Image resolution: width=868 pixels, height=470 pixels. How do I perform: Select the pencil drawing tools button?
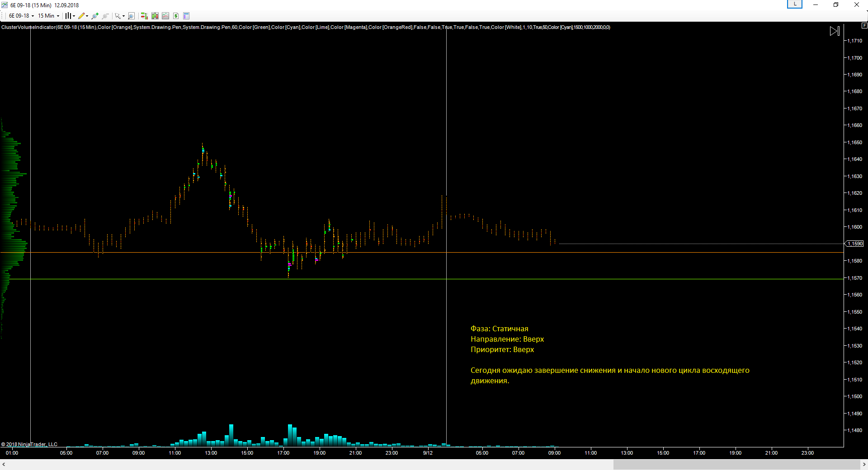81,16
